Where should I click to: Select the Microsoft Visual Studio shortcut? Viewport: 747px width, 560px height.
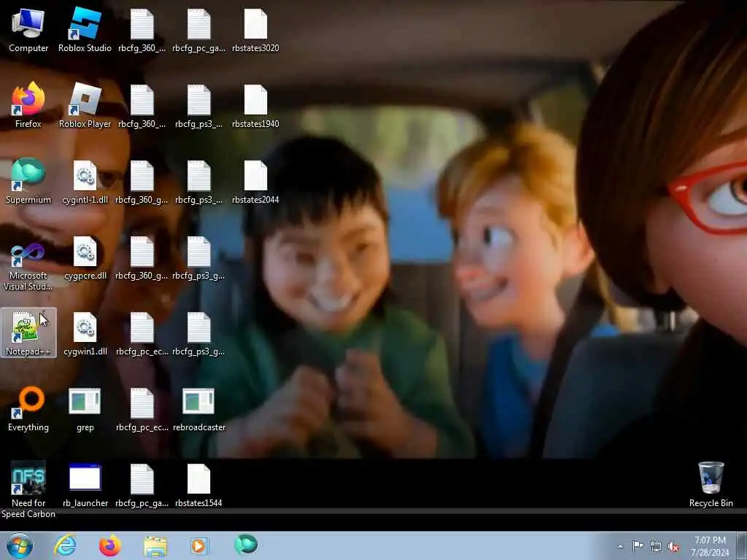click(28, 263)
